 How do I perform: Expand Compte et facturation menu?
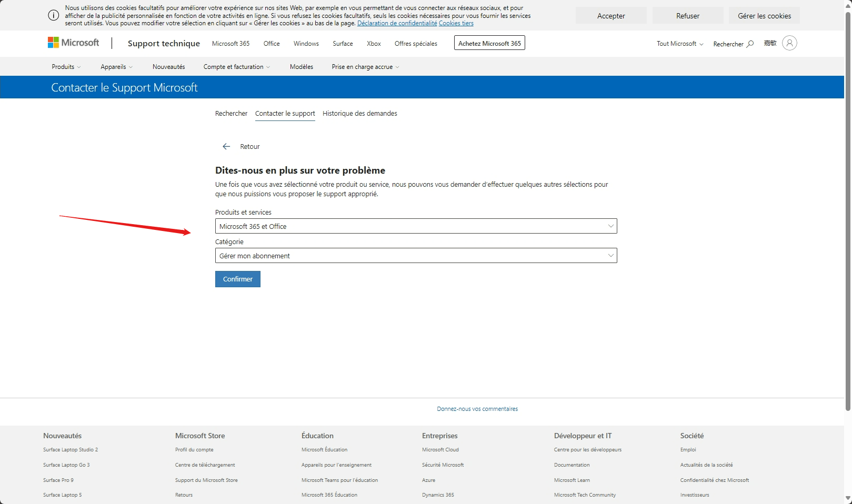click(x=237, y=67)
